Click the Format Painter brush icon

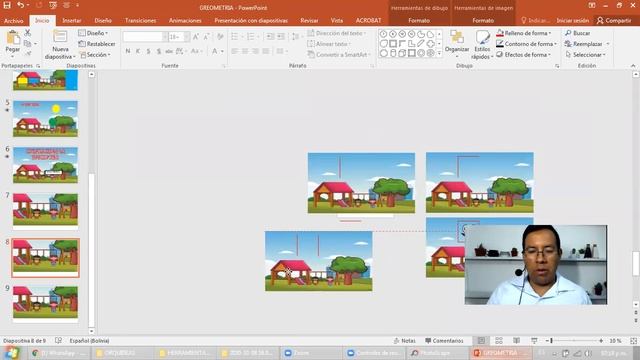click(x=28, y=53)
